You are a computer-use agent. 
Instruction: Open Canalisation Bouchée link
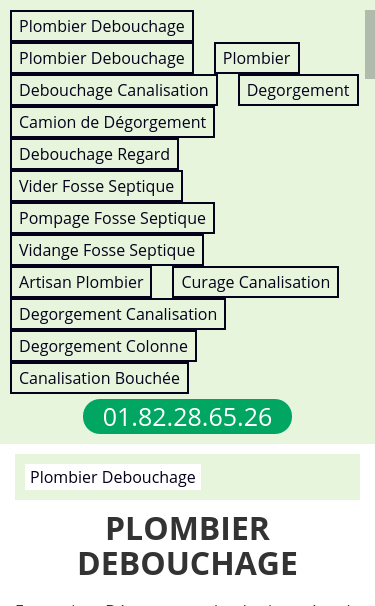tap(99, 379)
